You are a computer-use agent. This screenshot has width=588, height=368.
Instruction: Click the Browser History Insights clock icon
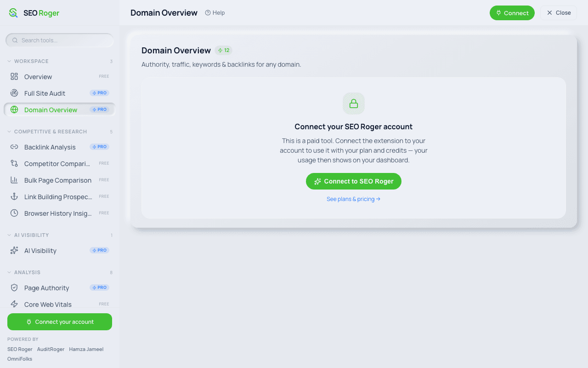tap(14, 213)
